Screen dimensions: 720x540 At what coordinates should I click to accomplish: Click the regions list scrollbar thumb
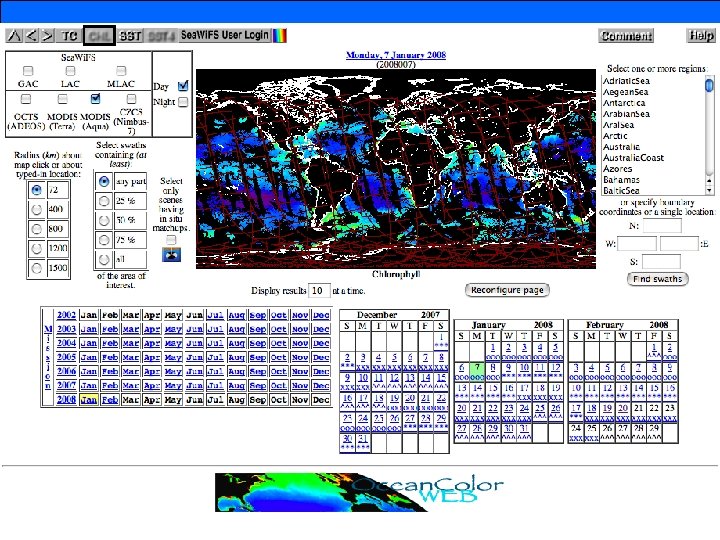pyautogui.click(x=709, y=85)
